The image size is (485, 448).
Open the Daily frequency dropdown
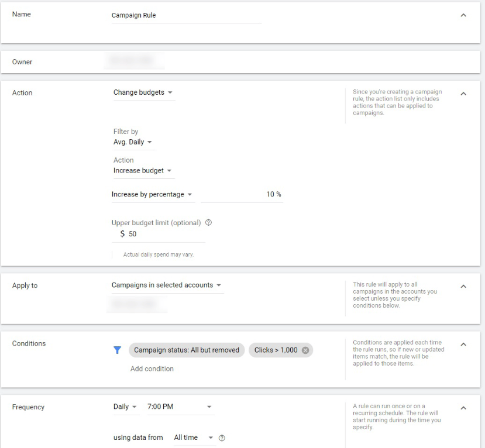(125, 407)
